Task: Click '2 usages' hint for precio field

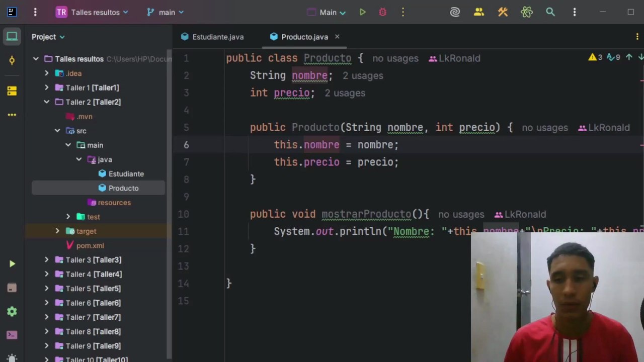Action: click(345, 93)
